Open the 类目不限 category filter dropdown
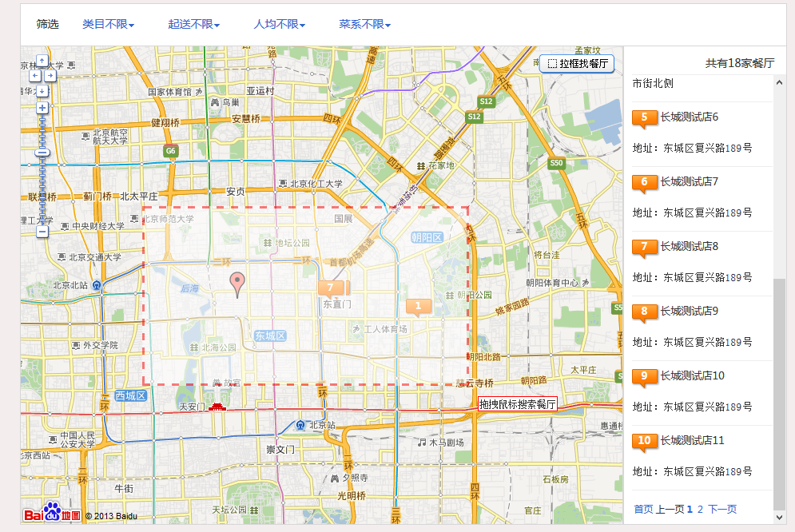 108,24
